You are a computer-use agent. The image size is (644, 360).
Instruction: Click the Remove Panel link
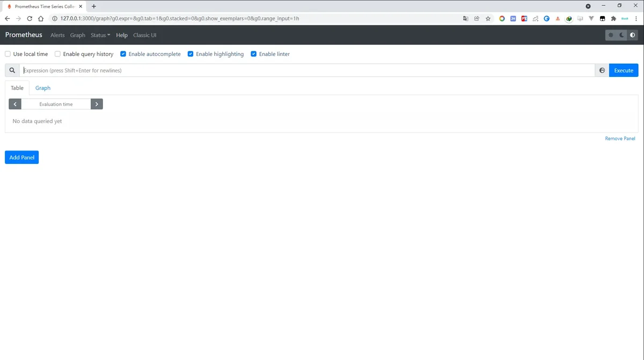pos(620,139)
